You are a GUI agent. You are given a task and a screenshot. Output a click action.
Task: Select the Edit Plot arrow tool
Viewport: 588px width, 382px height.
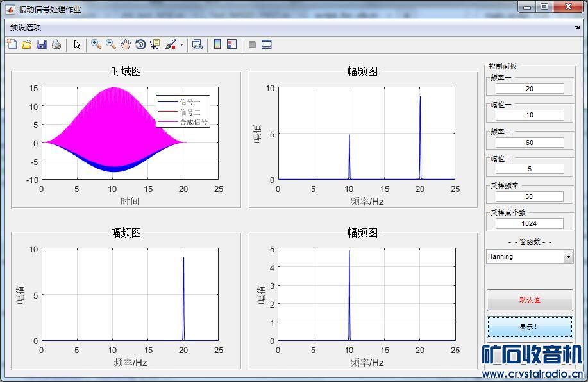point(77,44)
